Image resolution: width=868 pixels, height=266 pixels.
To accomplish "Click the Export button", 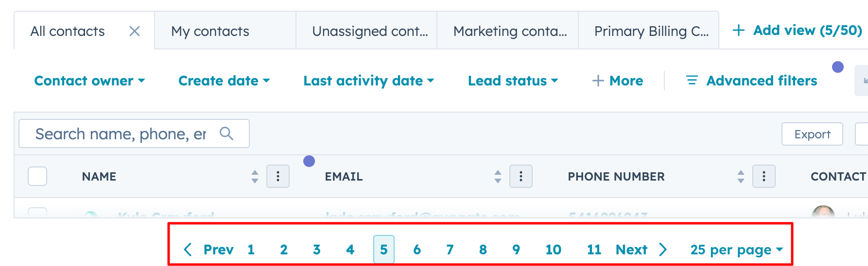I will (x=812, y=134).
